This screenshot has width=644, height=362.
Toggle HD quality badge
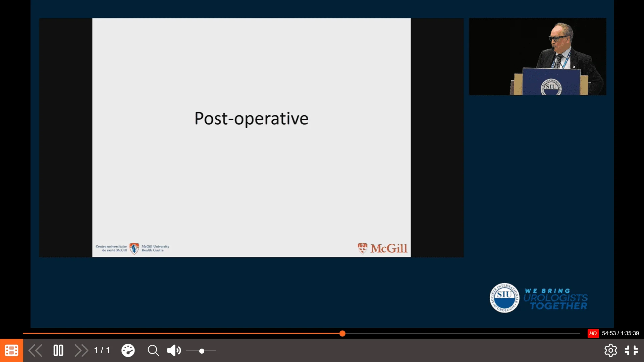[x=593, y=334]
